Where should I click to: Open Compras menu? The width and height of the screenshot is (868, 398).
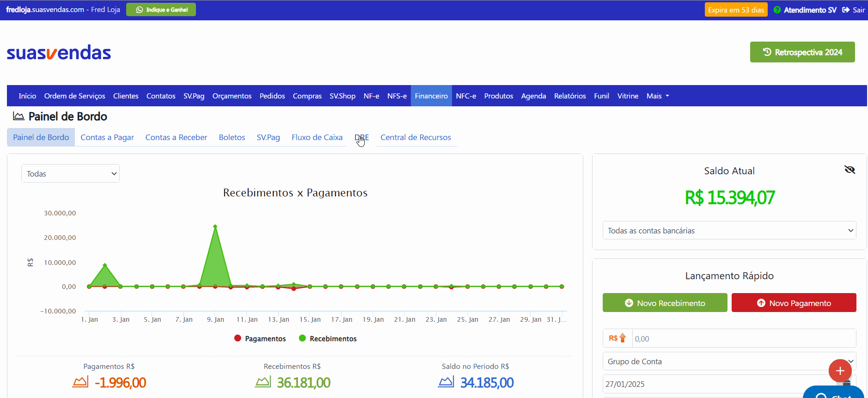click(x=307, y=96)
